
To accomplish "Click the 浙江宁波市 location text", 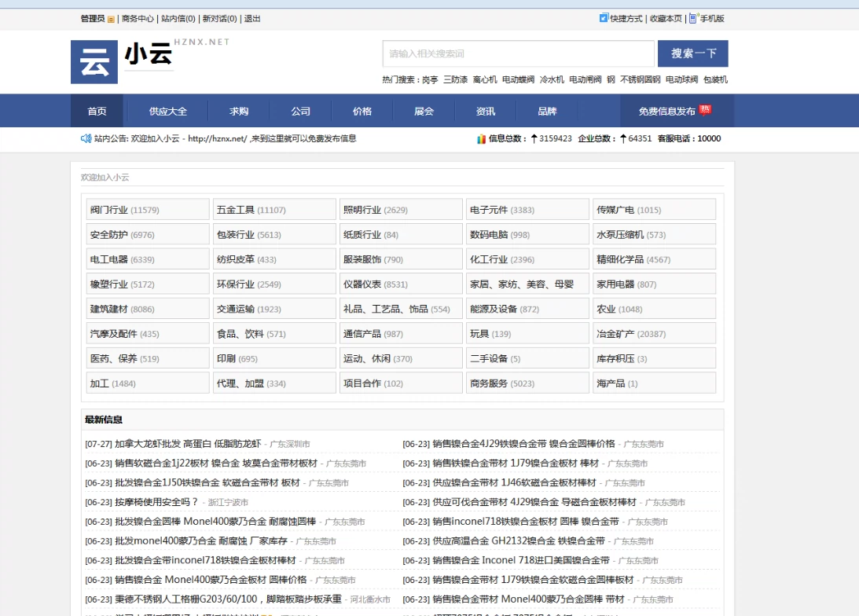I will coord(228,503).
